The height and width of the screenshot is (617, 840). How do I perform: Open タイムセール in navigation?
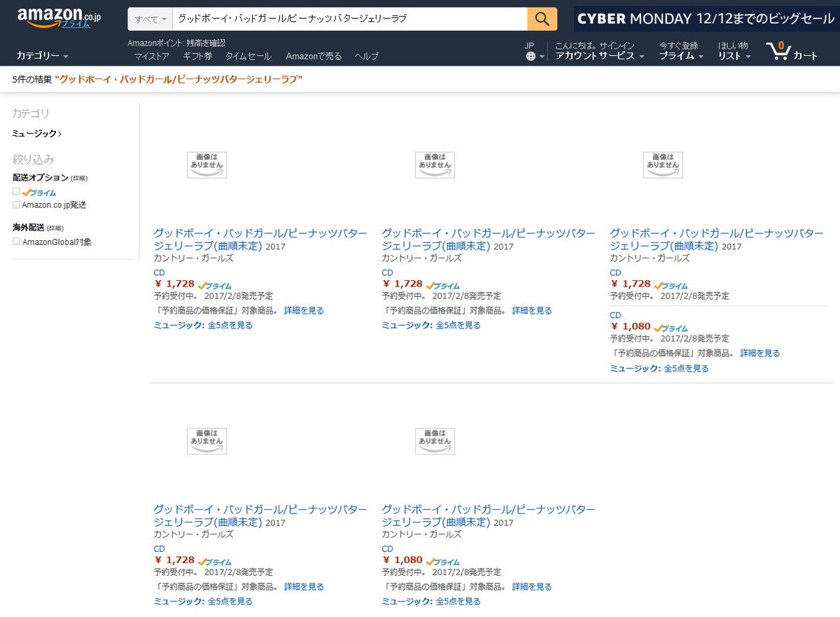click(248, 56)
